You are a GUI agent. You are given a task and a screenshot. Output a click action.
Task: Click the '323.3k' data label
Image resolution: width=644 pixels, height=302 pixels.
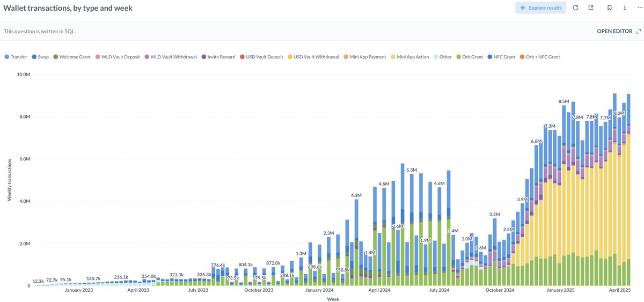pos(176,275)
